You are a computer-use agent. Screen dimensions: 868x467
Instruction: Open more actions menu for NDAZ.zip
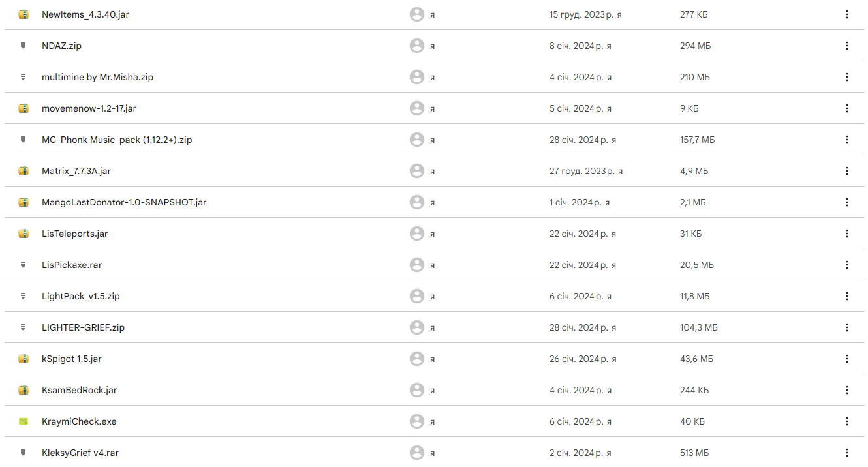tap(846, 46)
